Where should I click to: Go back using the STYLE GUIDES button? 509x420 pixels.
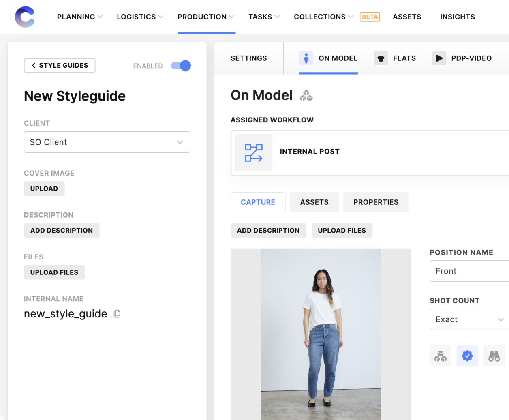(x=59, y=65)
